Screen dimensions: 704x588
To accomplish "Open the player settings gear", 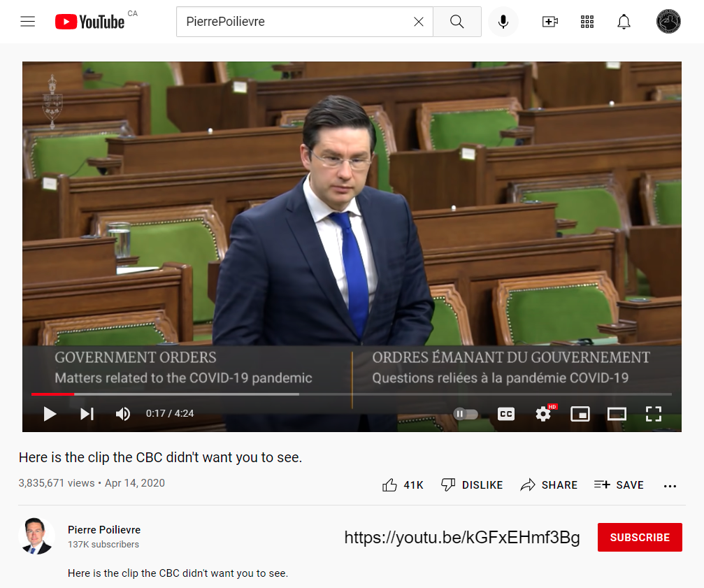I will click(543, 413).
